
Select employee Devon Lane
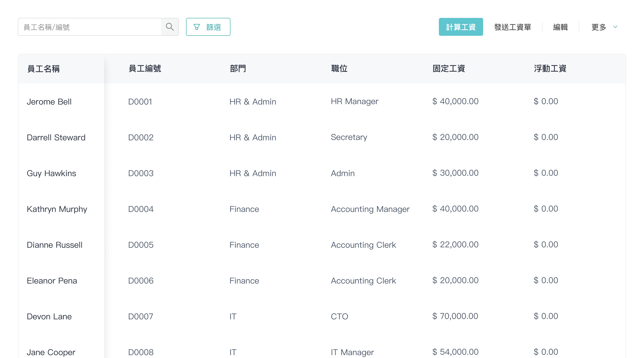point(49,316)
